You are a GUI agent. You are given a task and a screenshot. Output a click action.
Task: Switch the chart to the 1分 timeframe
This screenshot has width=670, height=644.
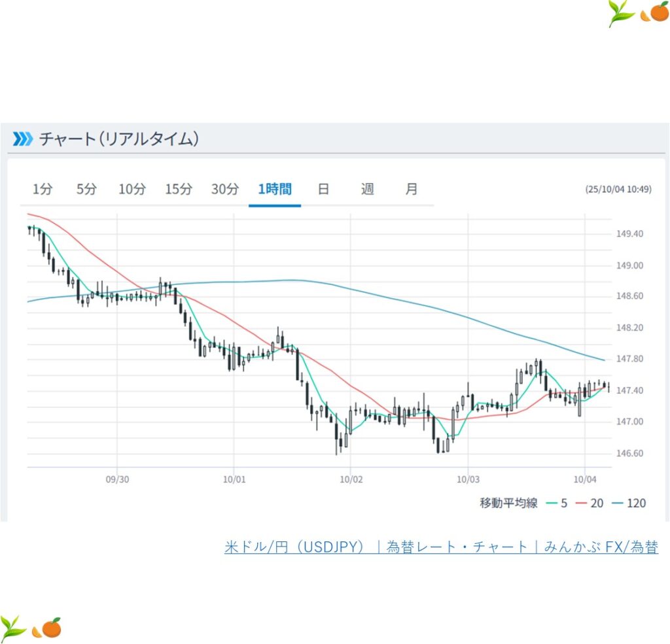tap(43, 190)
